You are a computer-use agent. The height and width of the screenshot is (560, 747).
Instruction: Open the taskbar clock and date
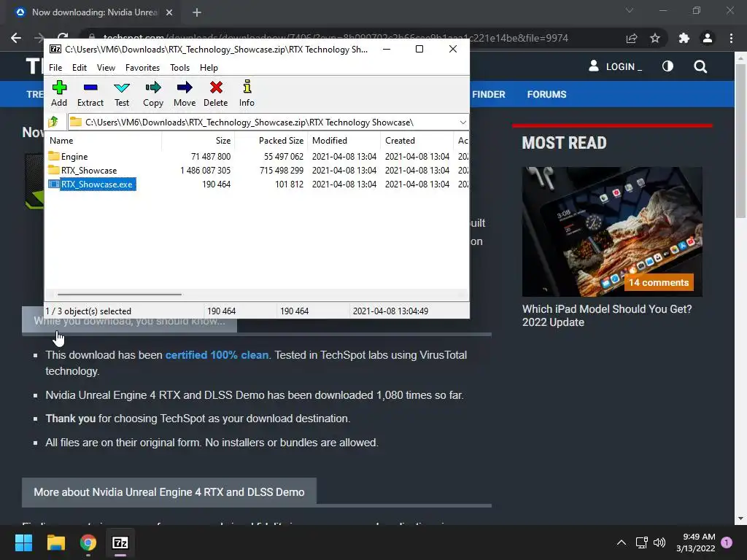pyautogui.click(x=695, y=542)
